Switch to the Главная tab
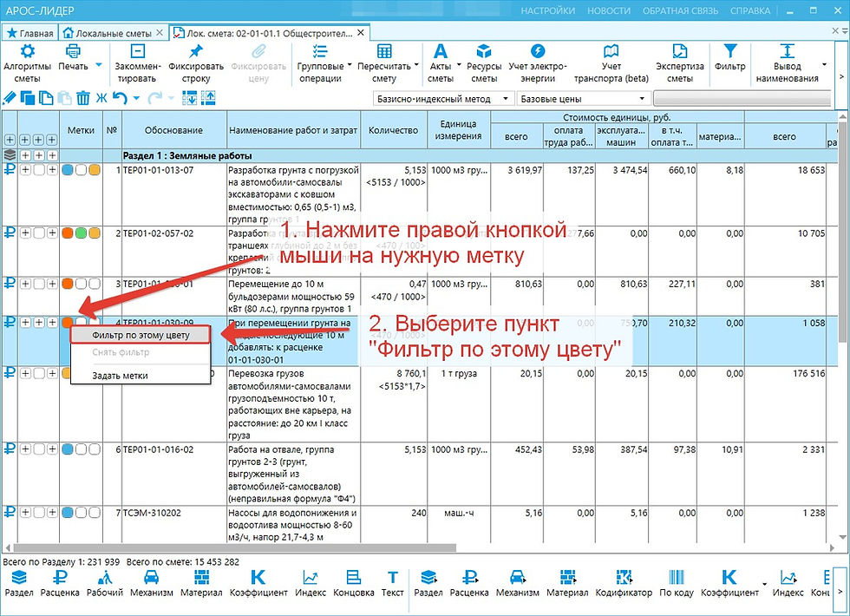This screenshot has width=850, height=616. (x=30, y=33)
